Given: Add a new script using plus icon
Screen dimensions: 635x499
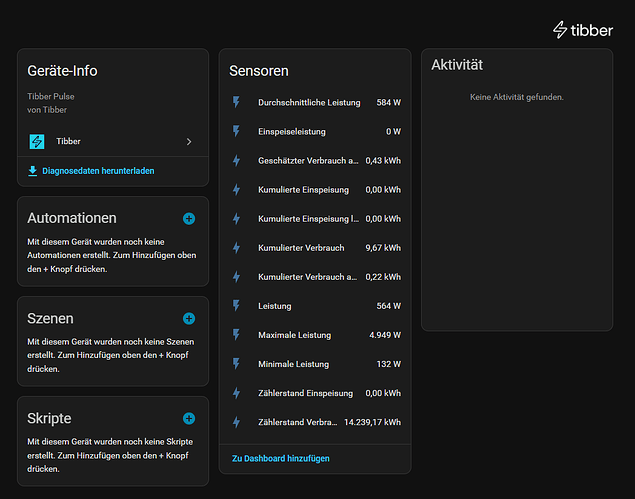Looking at the screenshot, I should [x=189, y=418].
